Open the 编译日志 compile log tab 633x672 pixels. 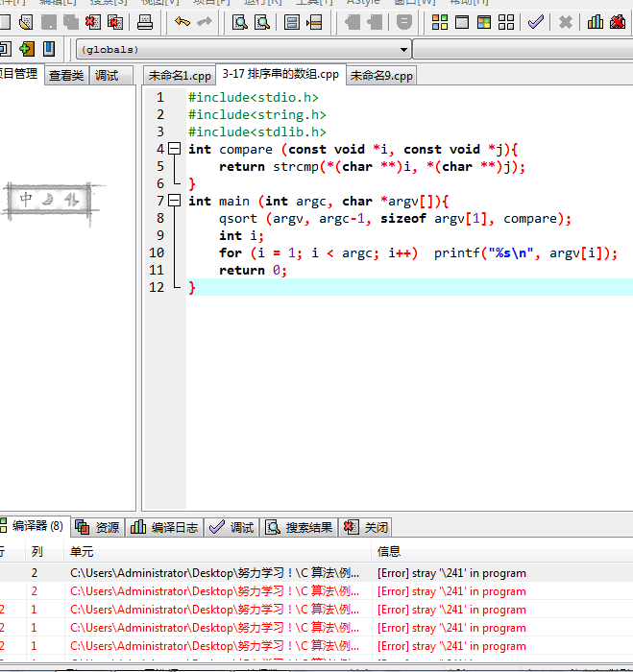pos(165,527)
